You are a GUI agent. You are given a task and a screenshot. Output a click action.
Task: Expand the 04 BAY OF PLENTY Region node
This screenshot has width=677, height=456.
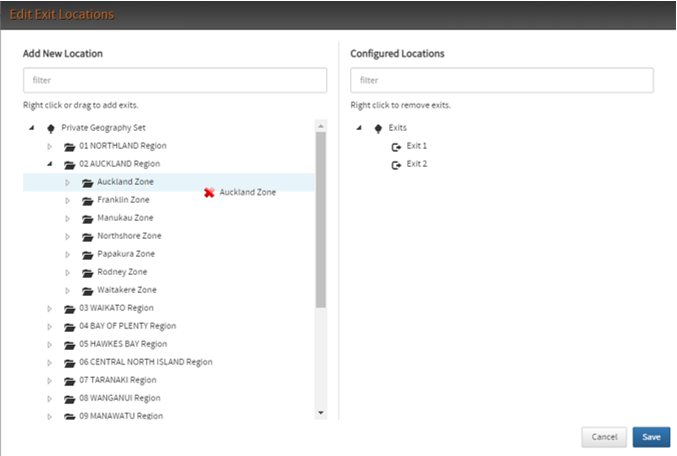49,327
